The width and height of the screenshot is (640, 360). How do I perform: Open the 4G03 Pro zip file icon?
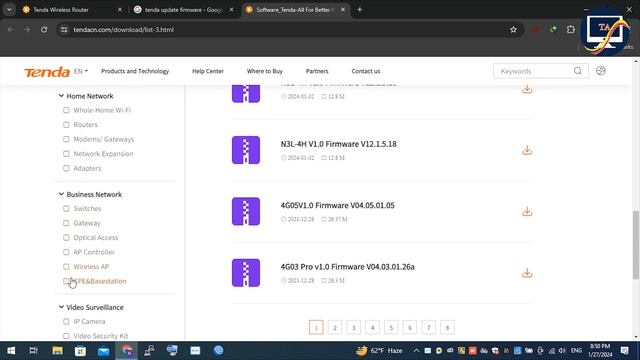246,273
